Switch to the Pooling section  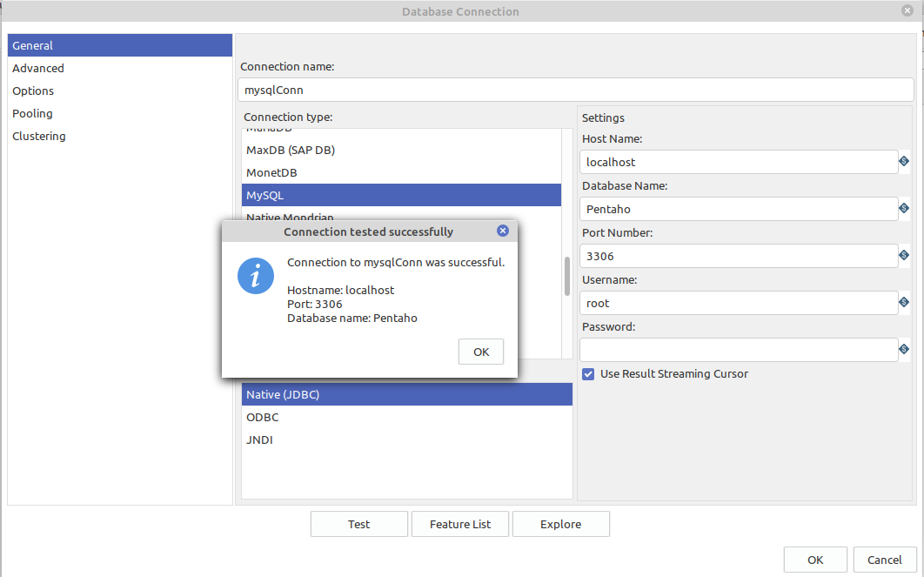[32, 114]
